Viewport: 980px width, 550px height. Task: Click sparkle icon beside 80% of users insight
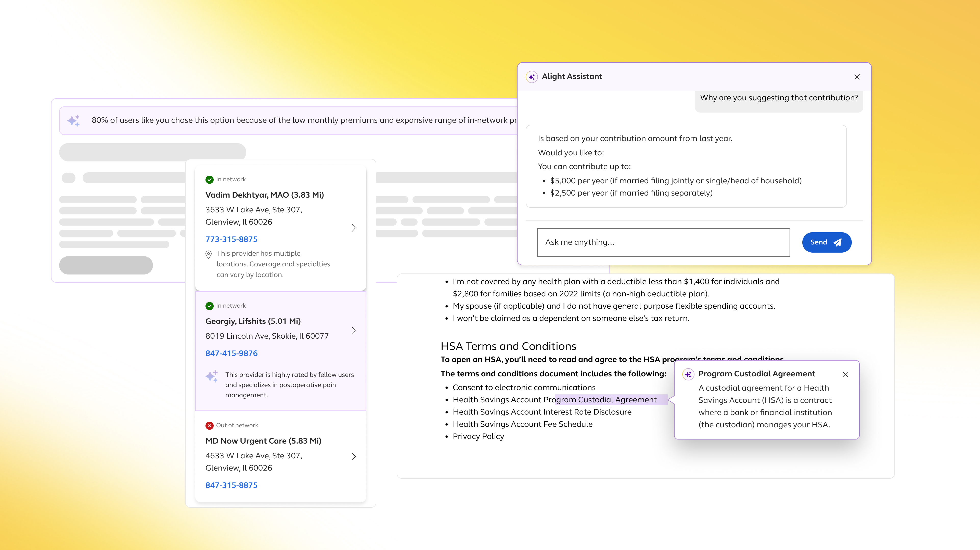tap(74, 120)
